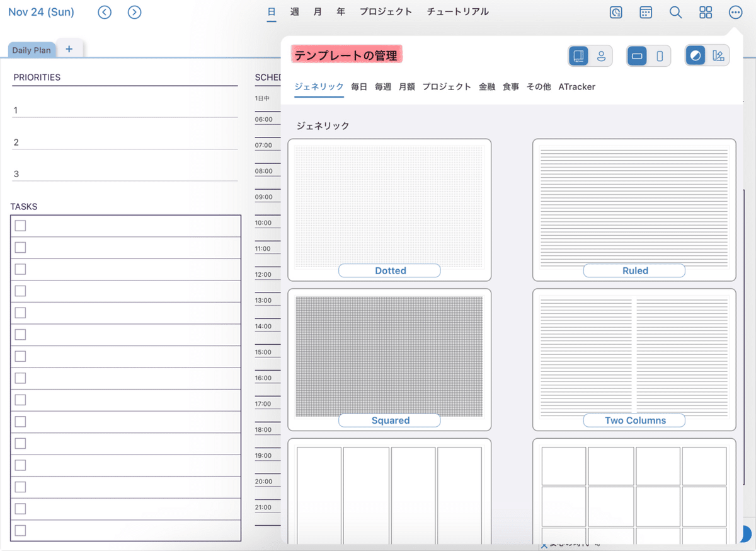
Task: Select the 金融 template category
Action: (x=487, y=87)
